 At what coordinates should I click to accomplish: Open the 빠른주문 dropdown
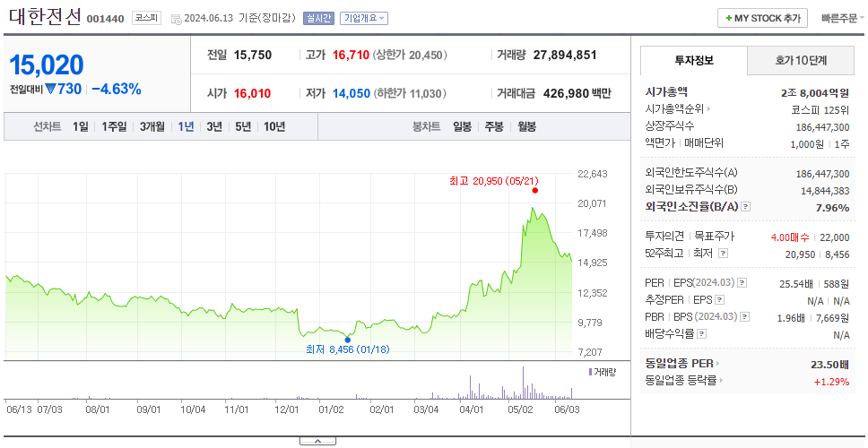(x=843, y=18)
